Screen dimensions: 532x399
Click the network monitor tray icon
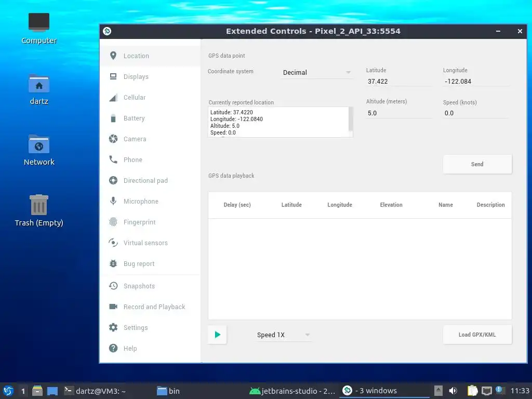tap(486, 391)
